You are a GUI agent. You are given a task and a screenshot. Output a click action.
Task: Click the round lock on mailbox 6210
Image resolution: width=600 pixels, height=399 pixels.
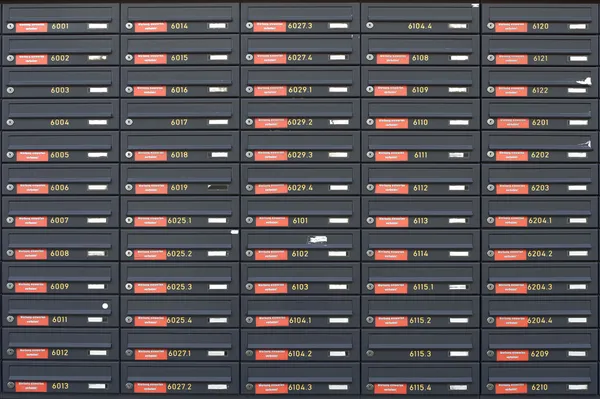(490, 387)
